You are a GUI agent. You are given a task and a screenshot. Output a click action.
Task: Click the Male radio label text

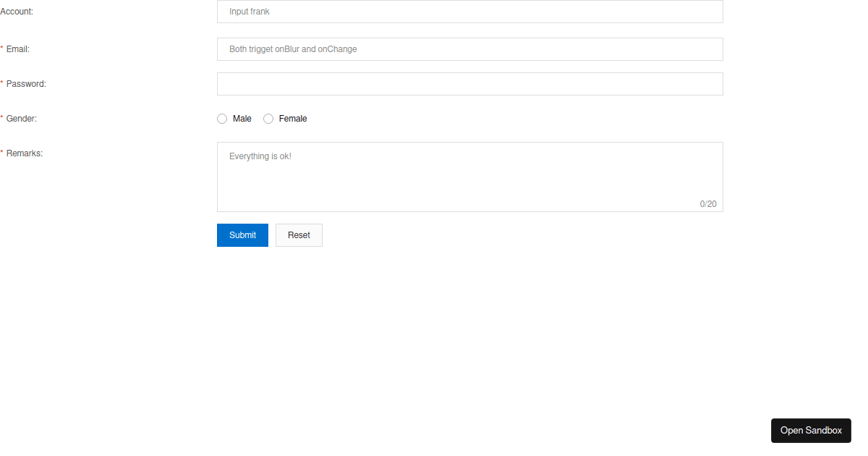click(x=242, y=118)
